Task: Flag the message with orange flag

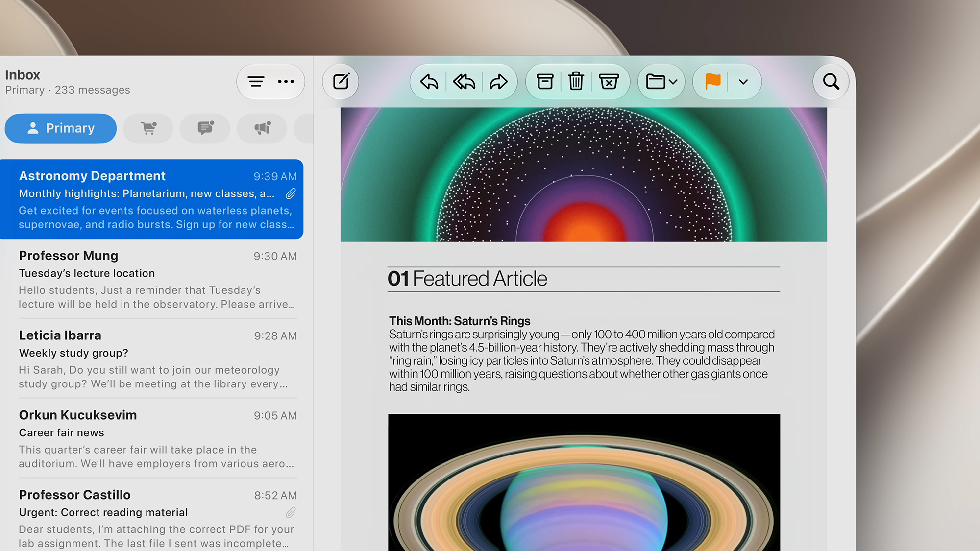Action: coord(712,82)
